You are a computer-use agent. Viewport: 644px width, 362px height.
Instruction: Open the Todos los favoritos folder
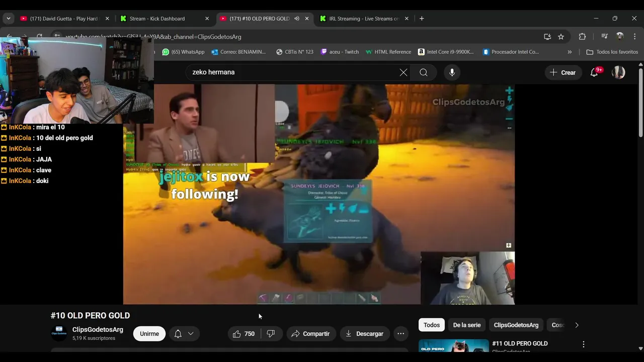(612, 52)
